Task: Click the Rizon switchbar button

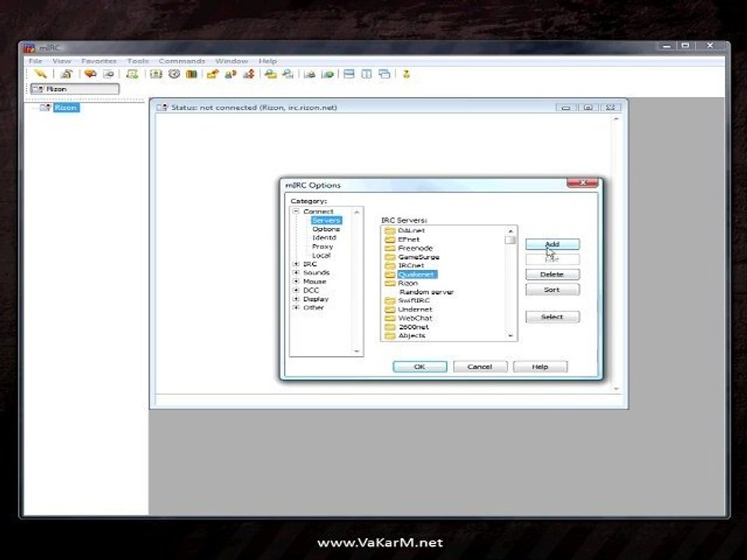Action: pyautogui.click(x=75, y=89)
